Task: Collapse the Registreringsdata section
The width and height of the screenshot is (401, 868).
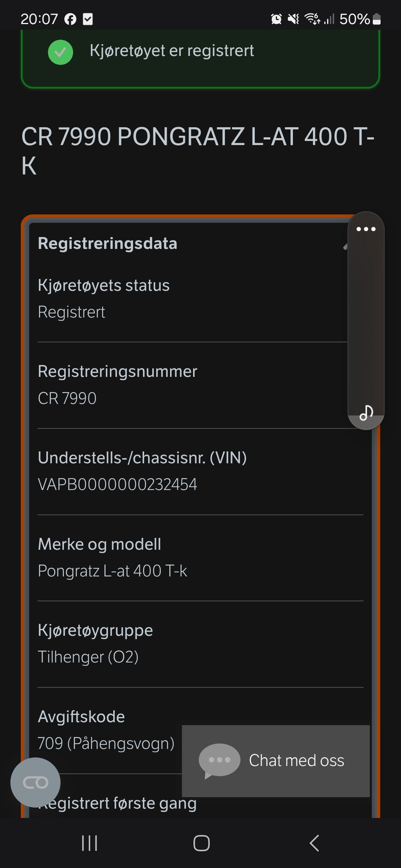Action: 345,246
